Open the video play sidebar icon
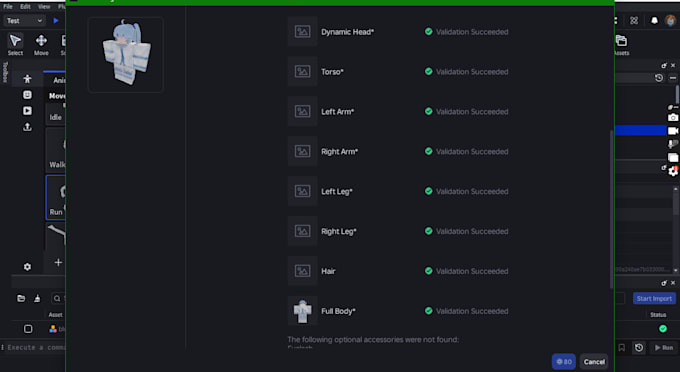 [27, 111]
